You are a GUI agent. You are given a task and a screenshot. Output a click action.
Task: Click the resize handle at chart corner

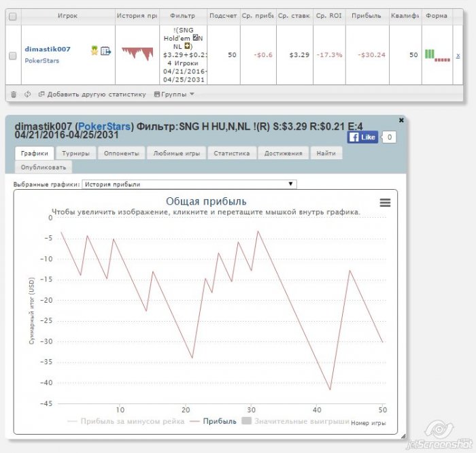(403, 436)
